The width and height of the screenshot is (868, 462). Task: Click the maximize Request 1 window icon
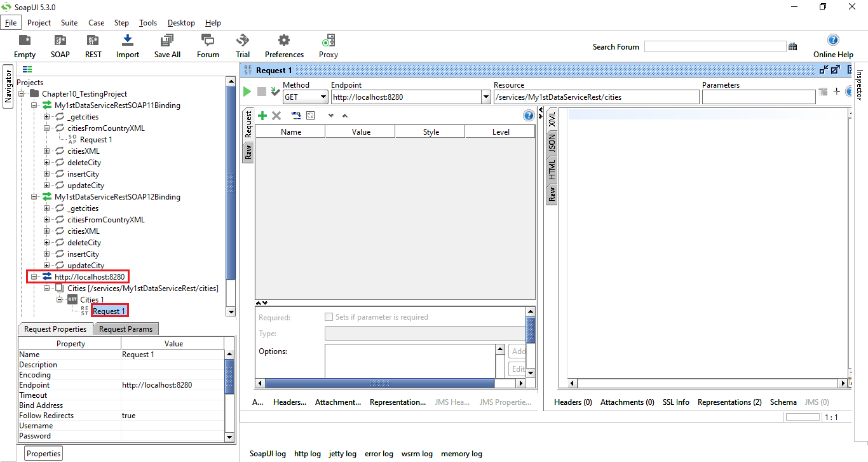[x=836, y=70]
